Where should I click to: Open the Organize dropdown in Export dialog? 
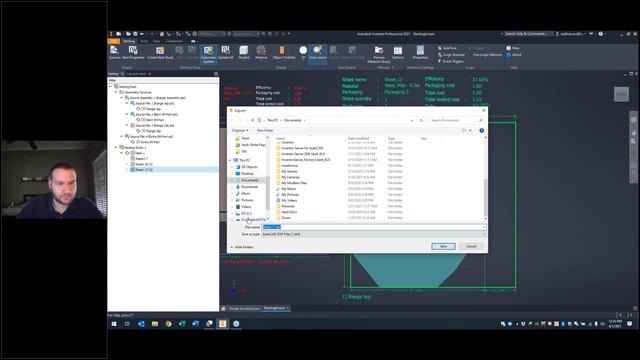(x=240, y=131)
